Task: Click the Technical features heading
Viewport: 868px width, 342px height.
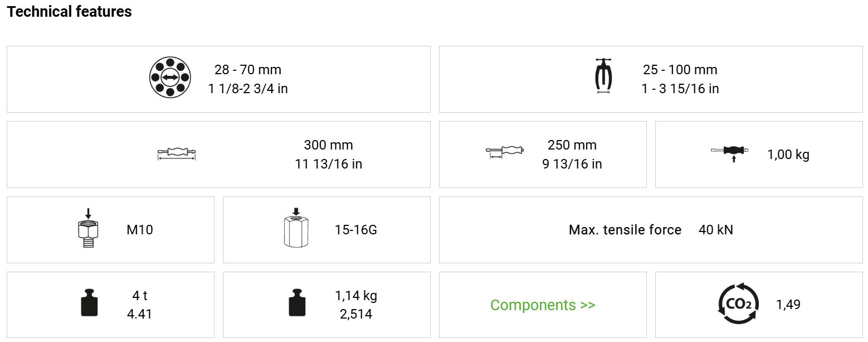Action: [x=70, y=12]
